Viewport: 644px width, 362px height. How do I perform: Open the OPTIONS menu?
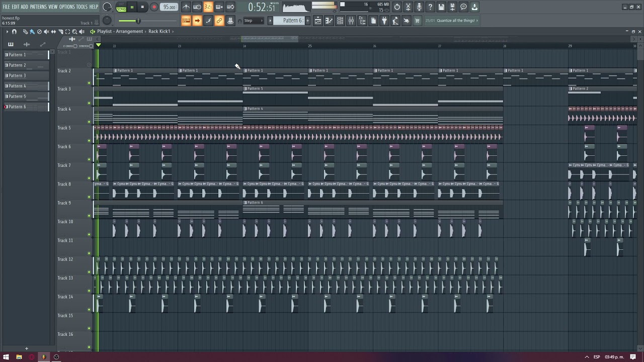[67, 7]
